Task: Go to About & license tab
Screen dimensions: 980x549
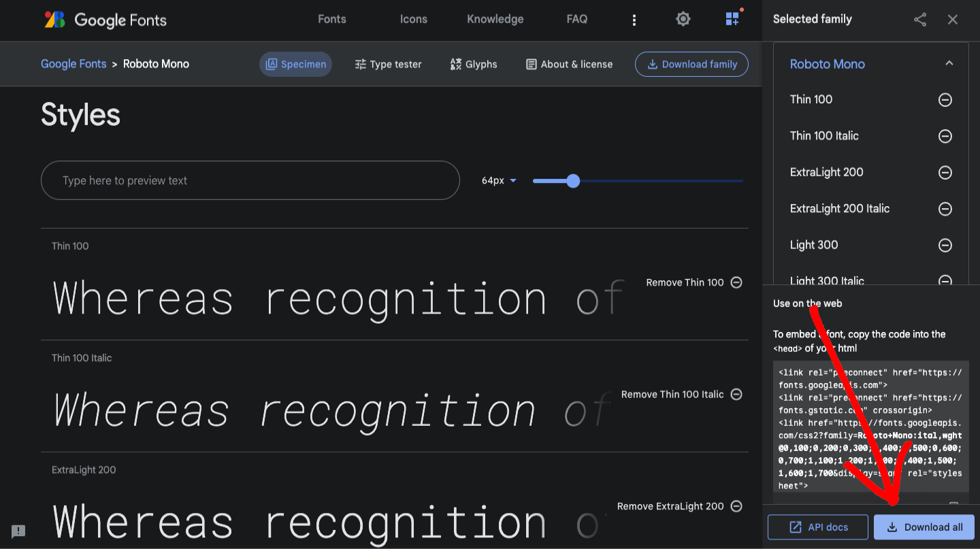Action: click(569, 64)
